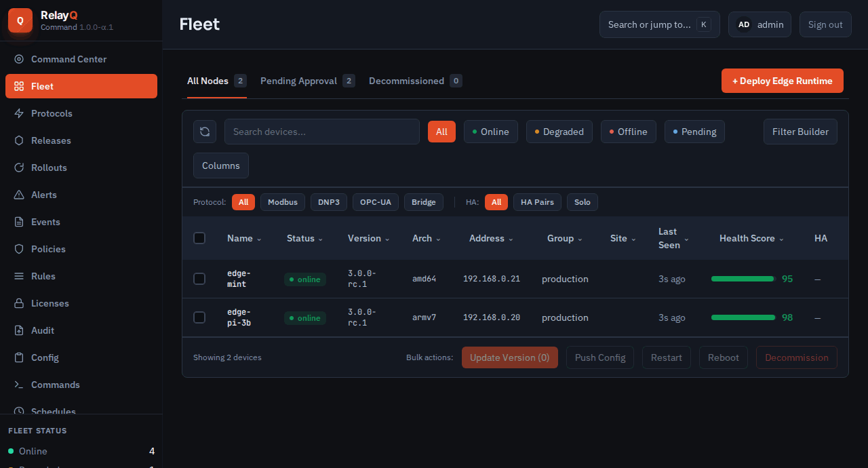Screen dimensions: 868x468
Task: Open Command Center in the sidebar
Action: point(81,59)
